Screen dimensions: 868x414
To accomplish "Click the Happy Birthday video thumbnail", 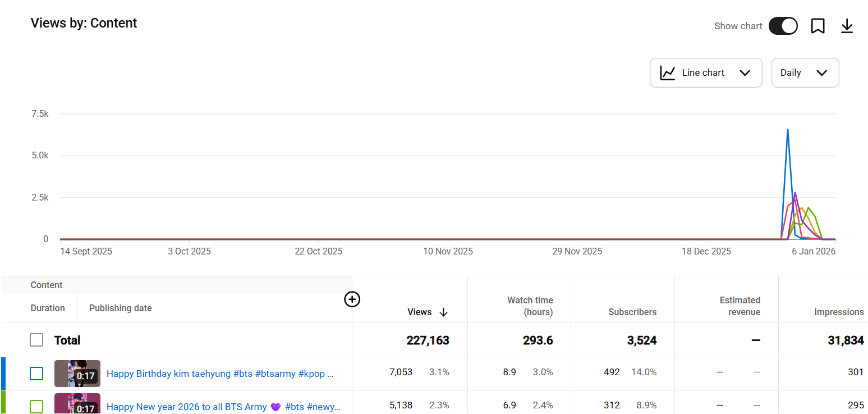I will (x=77, y=374).
